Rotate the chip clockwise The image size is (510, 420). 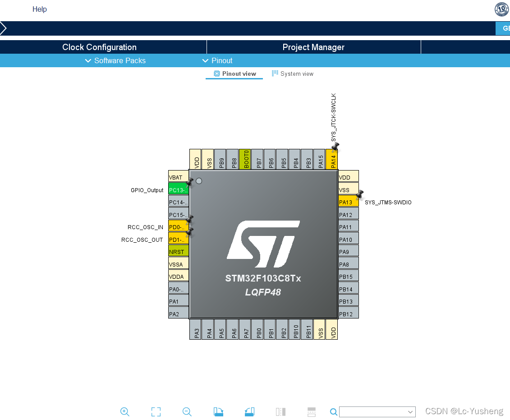(x=218, y=411)
